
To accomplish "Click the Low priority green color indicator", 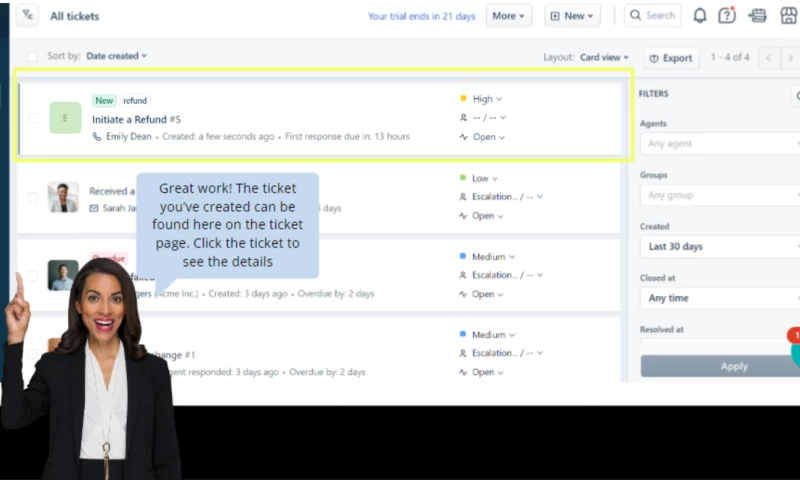I will (463, 178).
